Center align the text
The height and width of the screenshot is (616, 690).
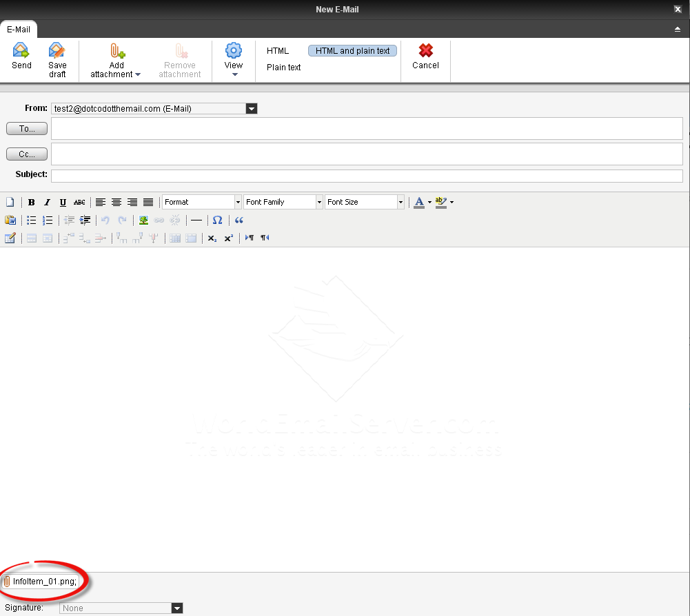[116, 202]
